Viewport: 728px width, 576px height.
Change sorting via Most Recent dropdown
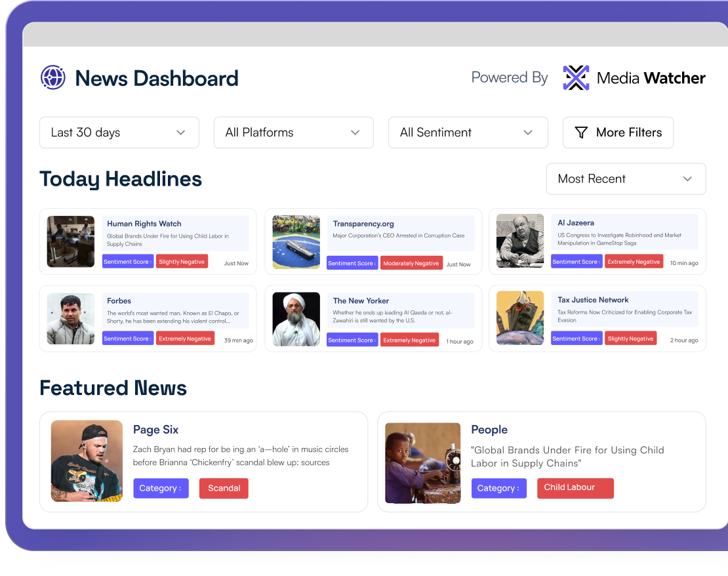(x=625, y=179)
